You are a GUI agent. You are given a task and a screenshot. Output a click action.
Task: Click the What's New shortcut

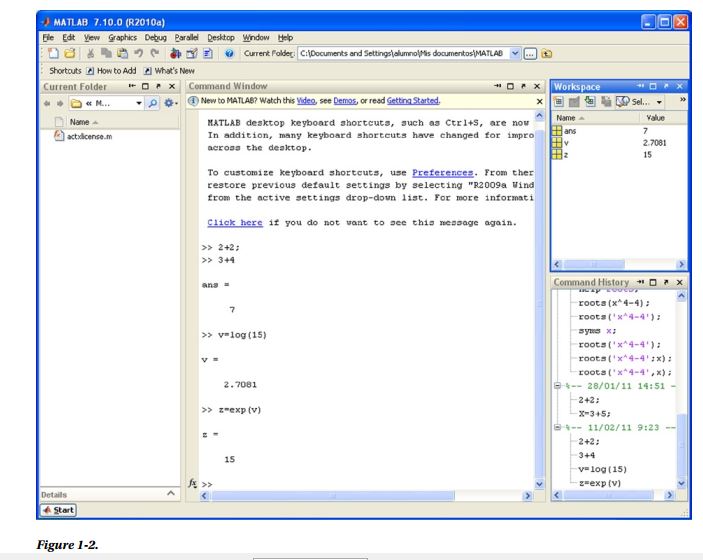[x=169, y=71]
